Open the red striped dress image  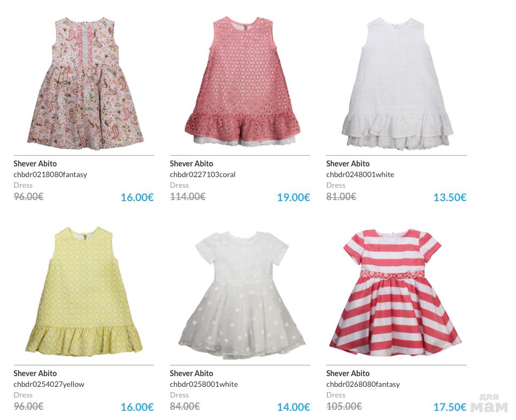[x=396, y=293]
